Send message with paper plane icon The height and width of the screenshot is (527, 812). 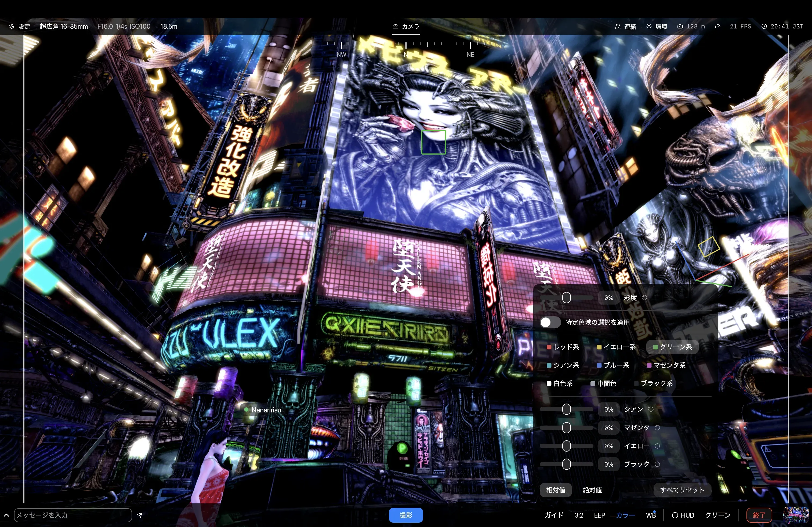coord(140,515)
